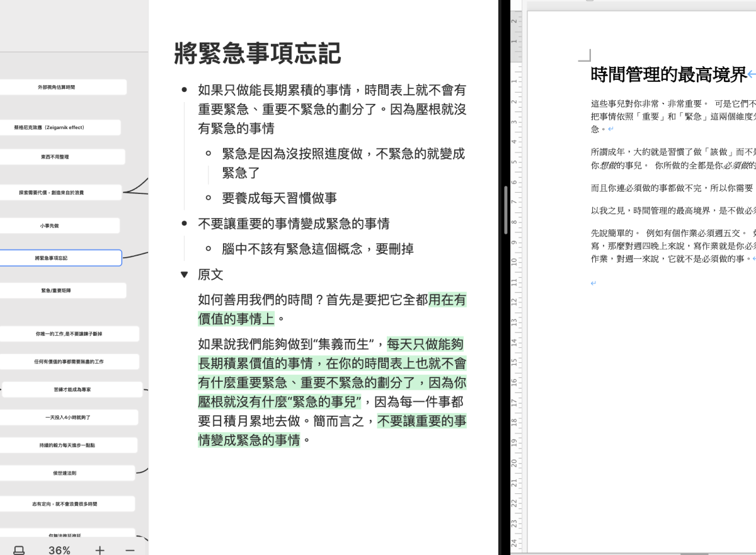Collapse the 原文 disclosure triangle
756x555 pixels.
[184, 275]
